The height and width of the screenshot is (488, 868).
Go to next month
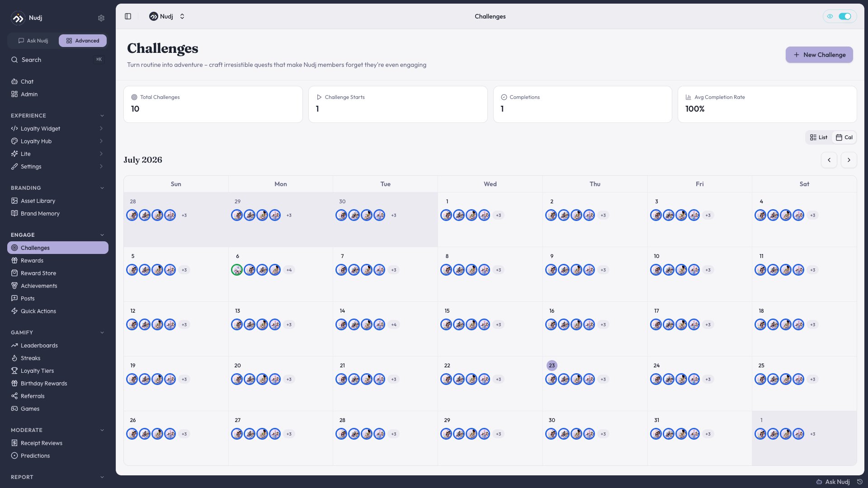tap(849, 160)
